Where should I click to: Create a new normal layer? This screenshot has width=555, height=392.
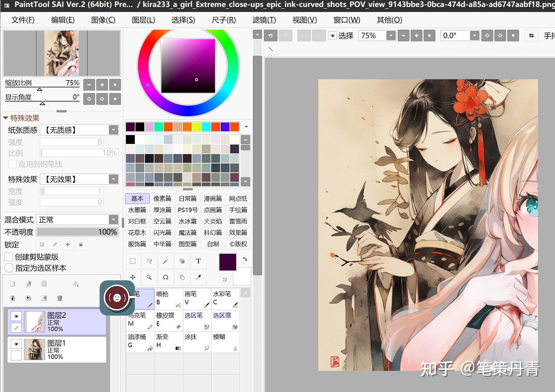coord(13,283)
